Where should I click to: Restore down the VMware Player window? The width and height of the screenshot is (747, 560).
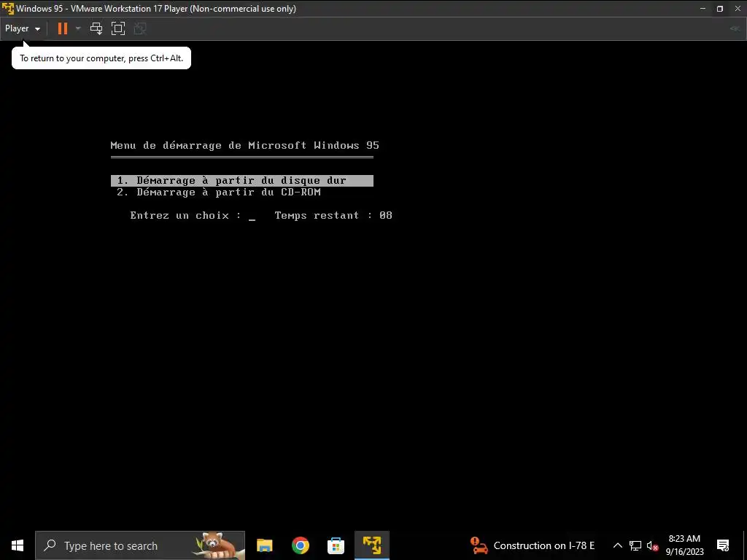coord(720,9)
